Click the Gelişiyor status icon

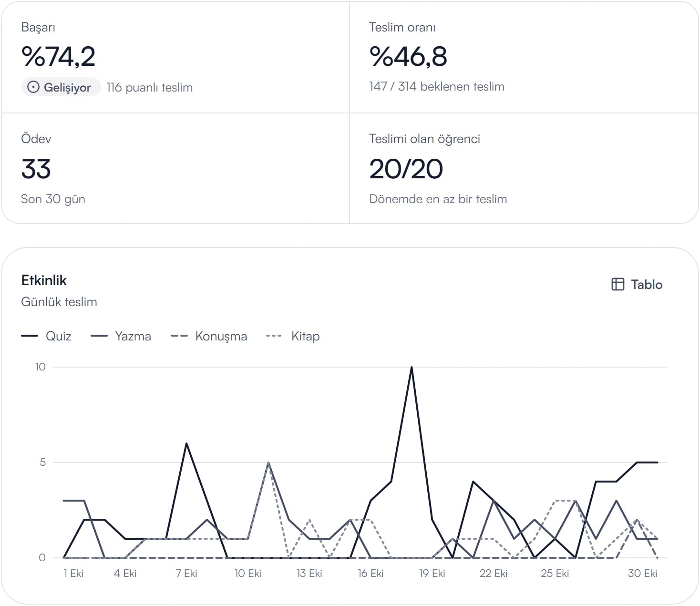[33, 87]
